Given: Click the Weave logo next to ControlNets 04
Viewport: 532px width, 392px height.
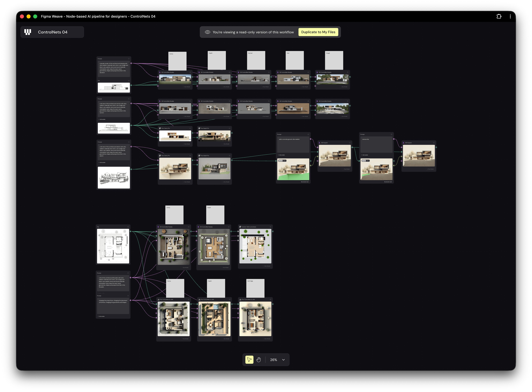Looking at the screenshot, I should pyautogui.click(x=27, y=32).
